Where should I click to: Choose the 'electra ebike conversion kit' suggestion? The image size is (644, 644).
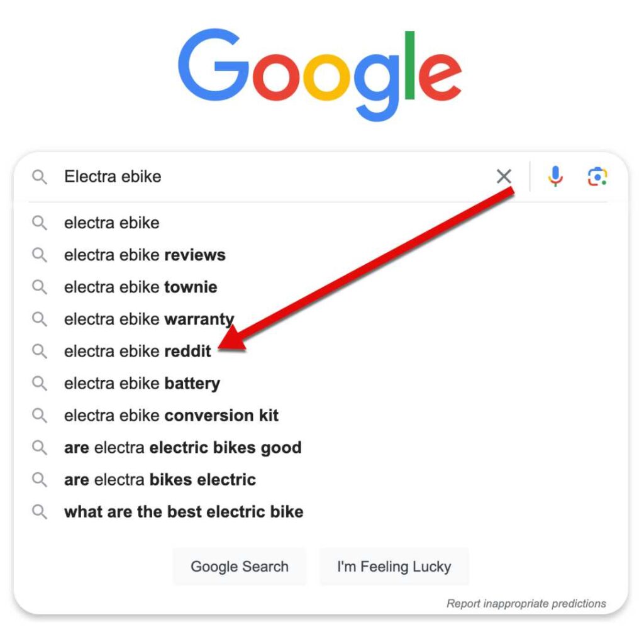[171, 415]
